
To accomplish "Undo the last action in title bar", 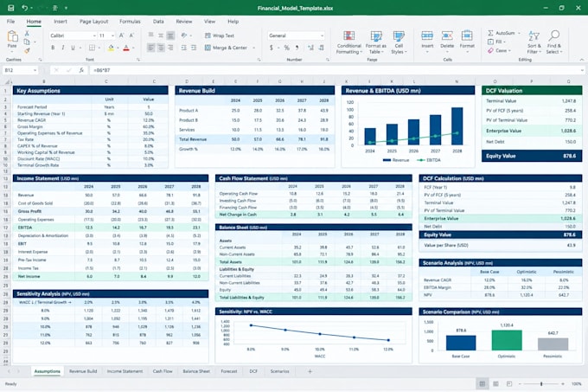I will point(24,8).
